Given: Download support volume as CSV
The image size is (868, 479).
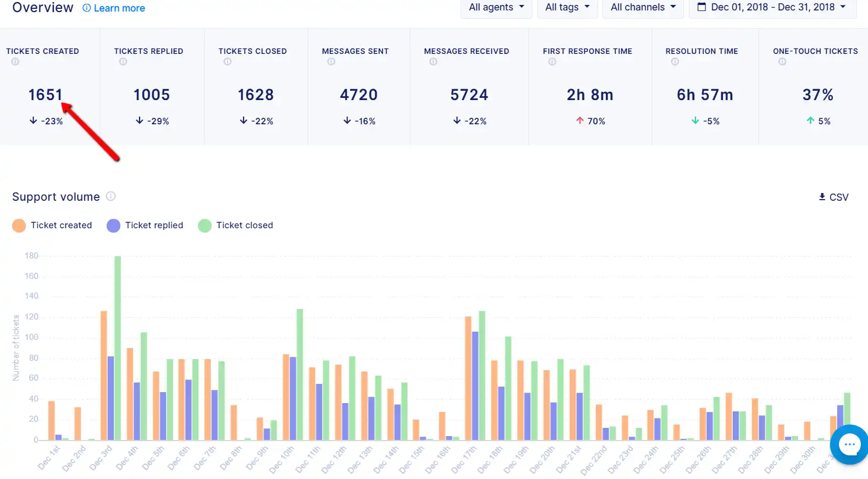Looking at the screenshot, I should click(833, 197).
